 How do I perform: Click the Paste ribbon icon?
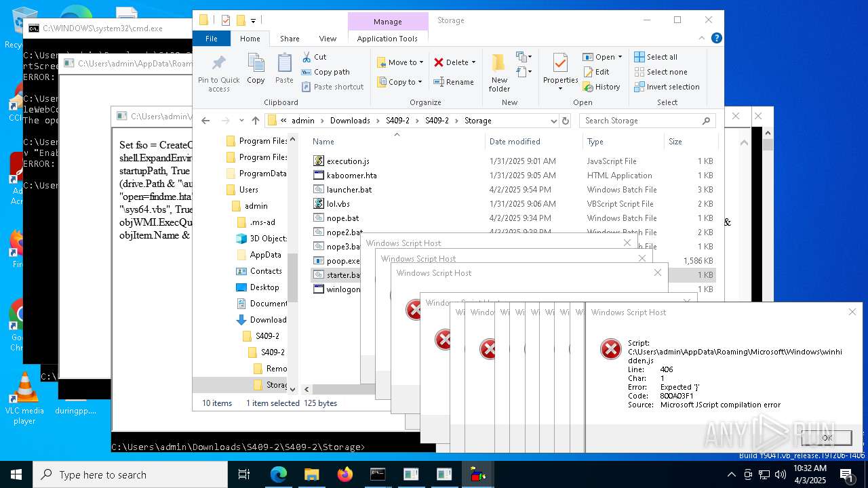[284, 64]
